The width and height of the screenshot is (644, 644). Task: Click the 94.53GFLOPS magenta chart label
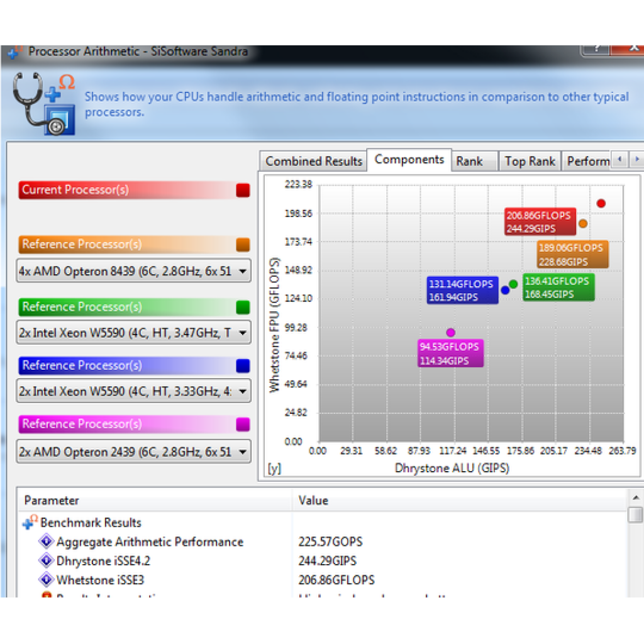450,353
